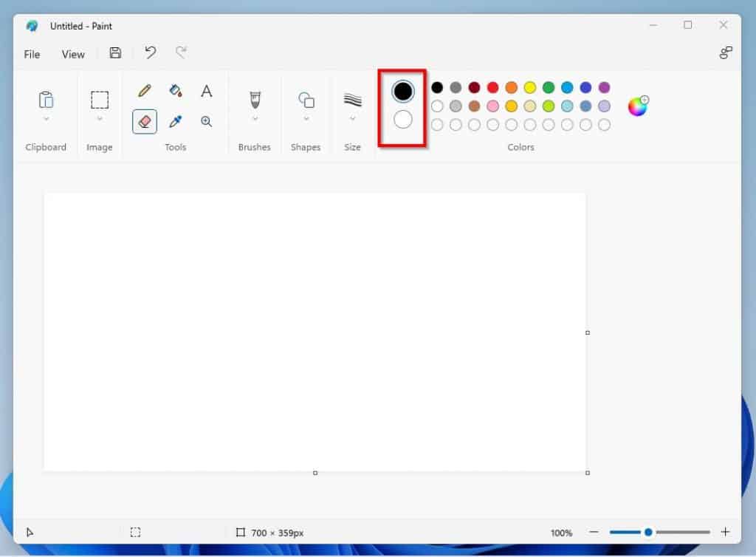The image size is (756, 557).
Task: Click the Redo arrow
Action: tap(182, 52)
